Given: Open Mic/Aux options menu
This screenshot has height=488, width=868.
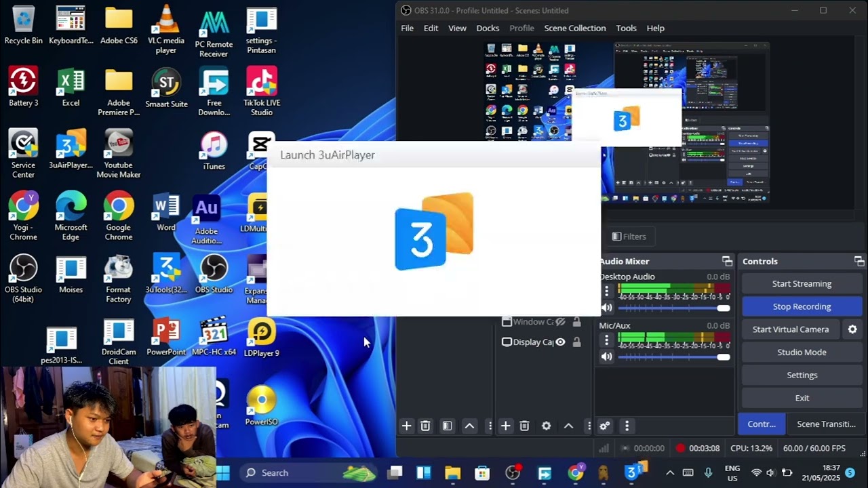Looking at the screenshot, I should coord(607,340).
